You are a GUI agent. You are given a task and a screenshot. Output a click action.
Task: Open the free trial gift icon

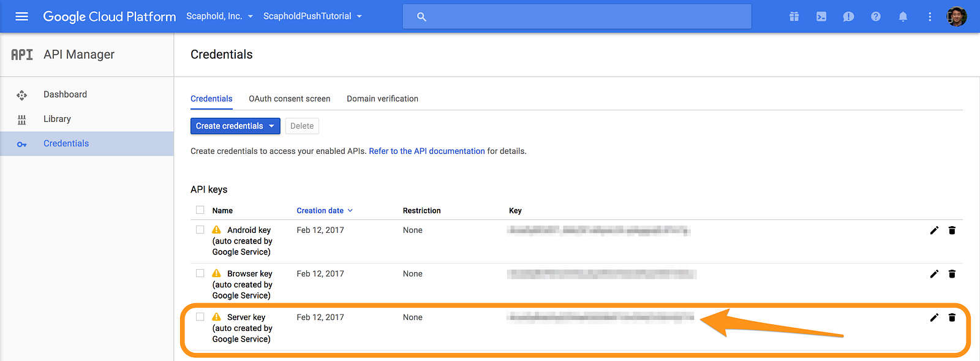(794, 17)
